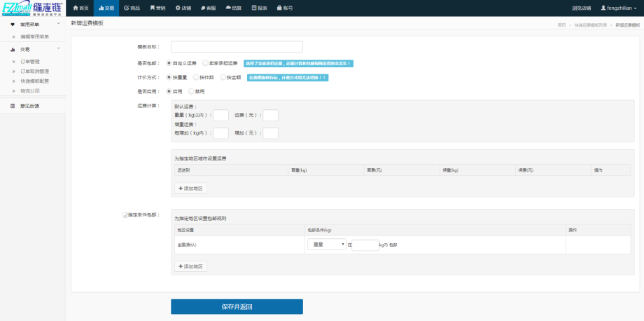Uncheck the 指定条件包邮 checkbox
The height and width of the screenshot is (321, 644).
pos(125,214)
